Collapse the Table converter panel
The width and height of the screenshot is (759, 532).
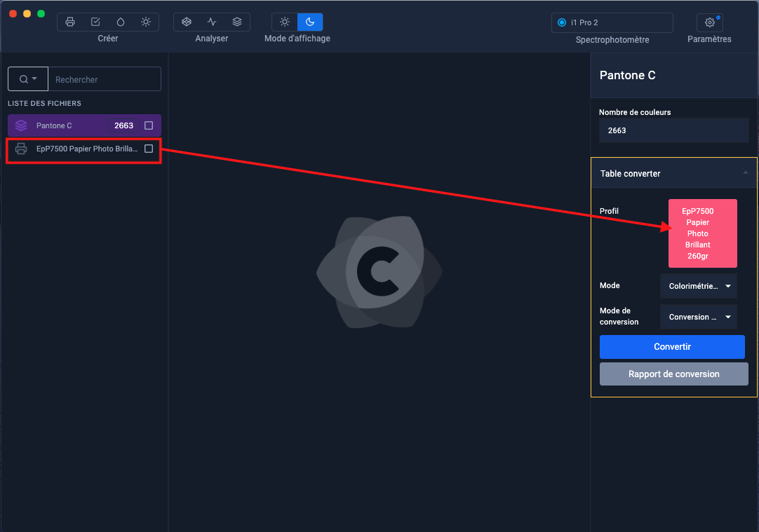point(746,172)
